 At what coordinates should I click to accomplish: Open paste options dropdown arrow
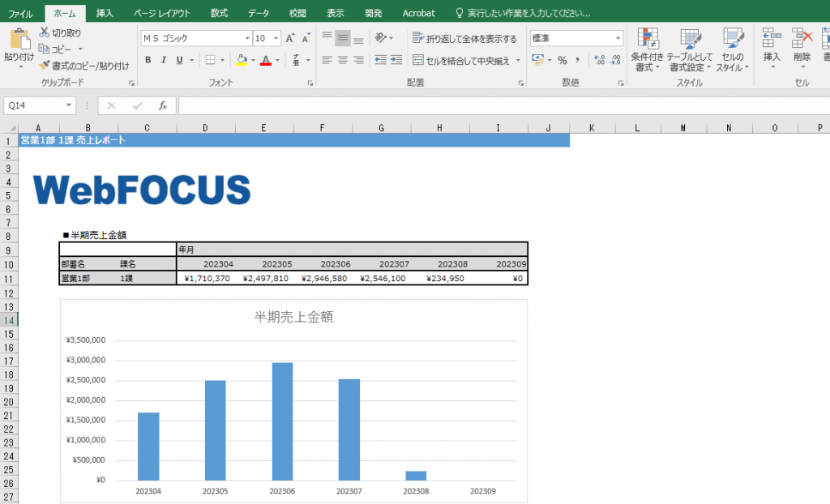pos(20,66)
